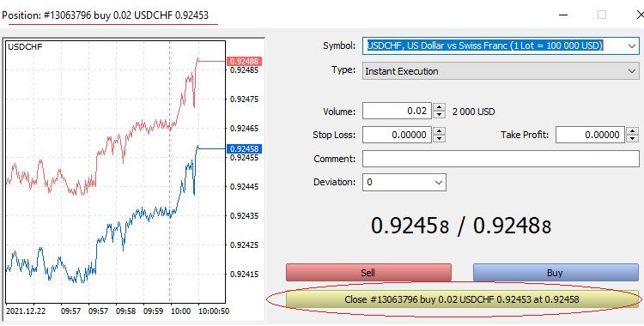This screenshot has height=326, width=644.
Task: Click the red 0.92488 ask price label
Action: 244,61
